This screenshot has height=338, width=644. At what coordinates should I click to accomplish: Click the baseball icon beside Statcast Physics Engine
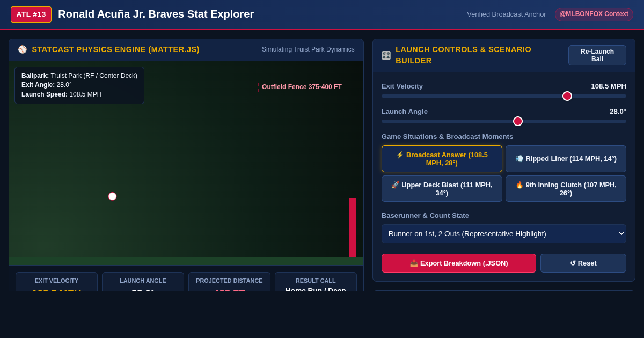(23, 49)
